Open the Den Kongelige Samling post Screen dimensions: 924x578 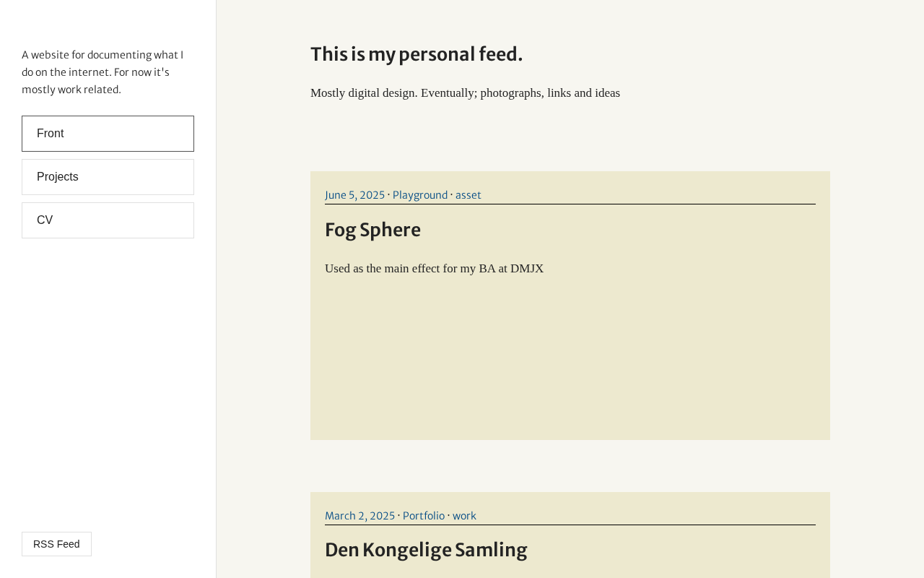pyautogui.click(x=426, y=550)
